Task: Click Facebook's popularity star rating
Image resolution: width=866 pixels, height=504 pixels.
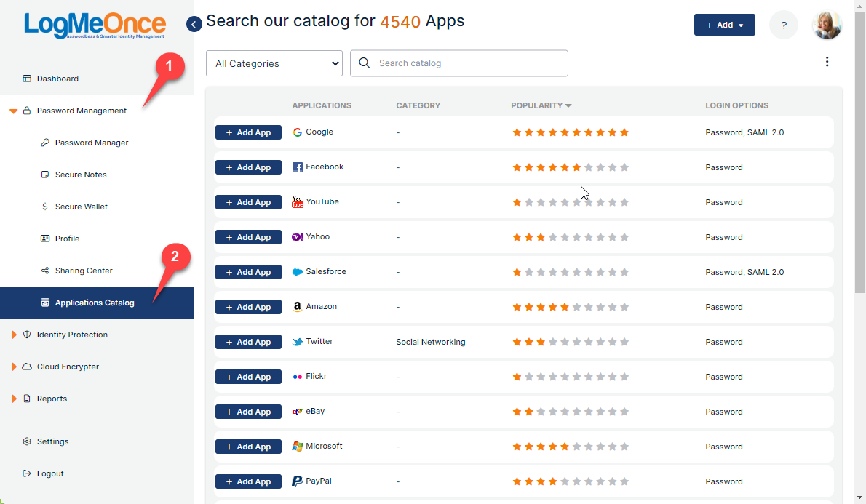Action: pyautogui.click(x=571, y=167)
